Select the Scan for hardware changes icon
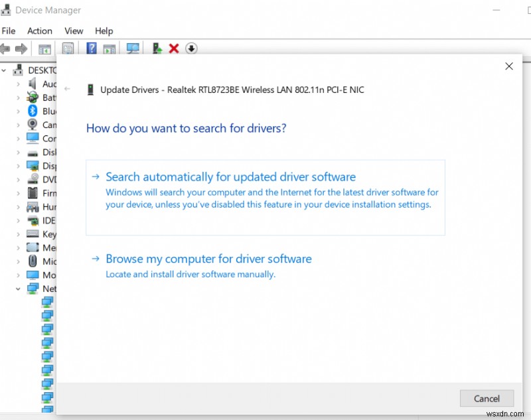 pos(132,48)
